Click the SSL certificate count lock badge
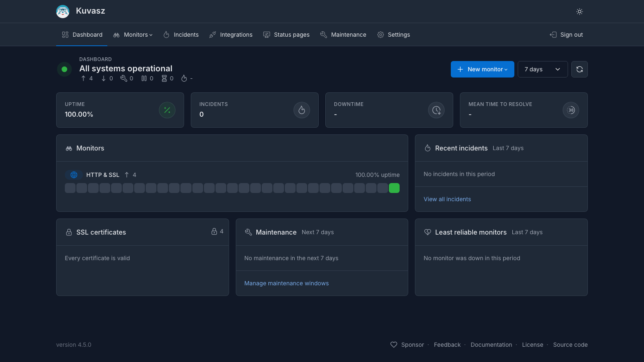The height and width of the screenshot is (362, 644). [x=217, y=231]
